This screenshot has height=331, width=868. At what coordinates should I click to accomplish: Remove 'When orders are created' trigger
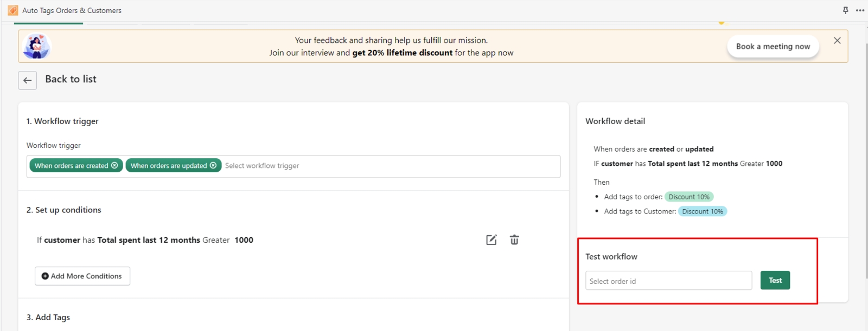[114, 165]
